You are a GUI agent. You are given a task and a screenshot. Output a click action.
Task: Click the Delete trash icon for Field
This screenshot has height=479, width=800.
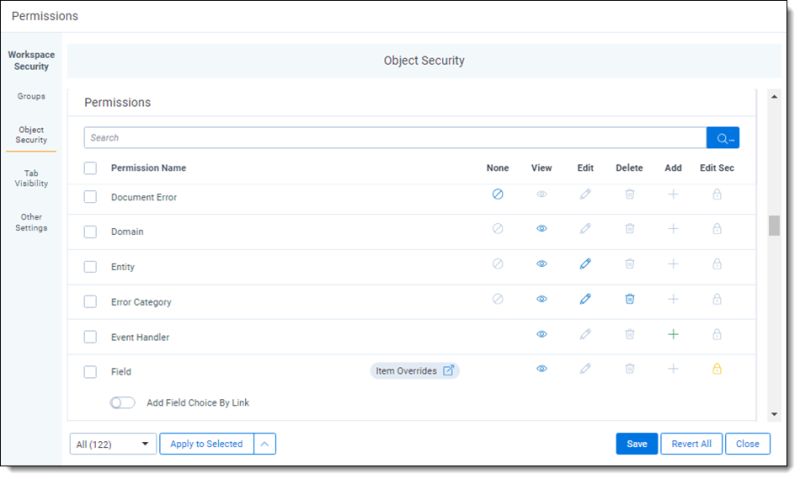[x=630, y=368]
